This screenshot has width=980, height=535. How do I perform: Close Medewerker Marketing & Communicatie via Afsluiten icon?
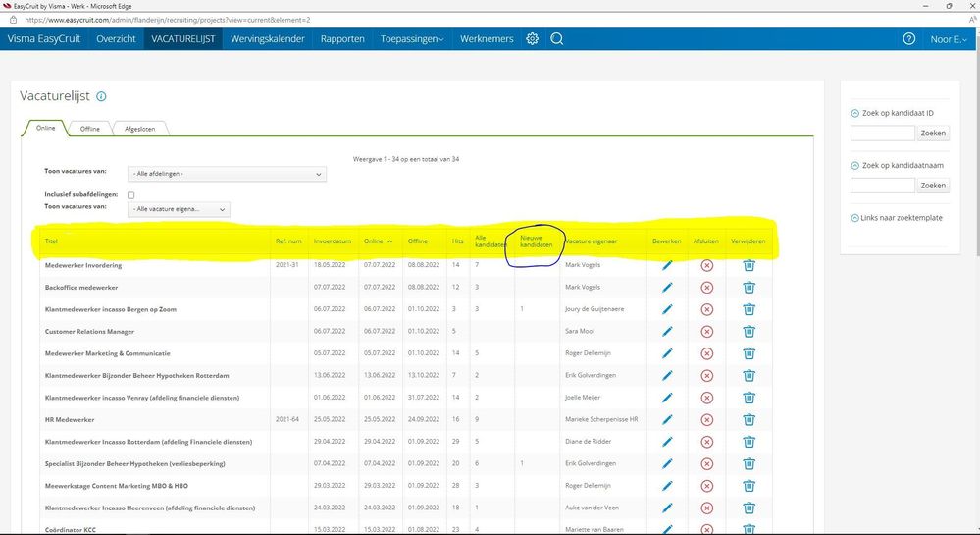tap(707, 353)
